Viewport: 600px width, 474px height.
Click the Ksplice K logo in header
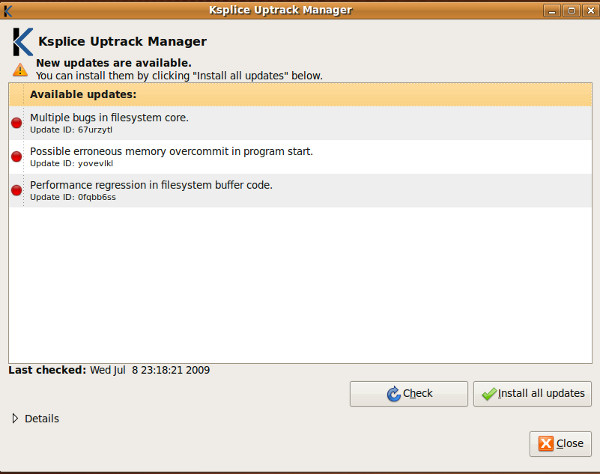click(23, 42)
